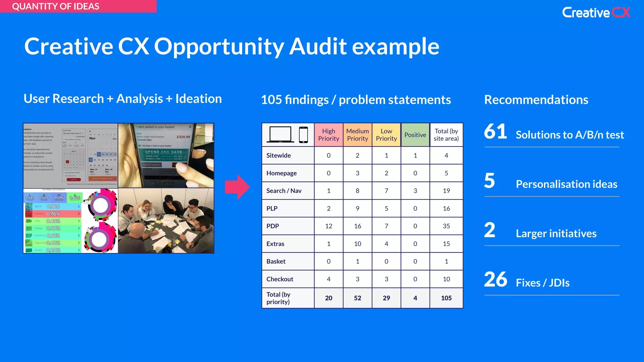The height and width of the screenshot is (362, 644).
Task: Click the £329.99 price in basket photo
Action: (183, 137)
